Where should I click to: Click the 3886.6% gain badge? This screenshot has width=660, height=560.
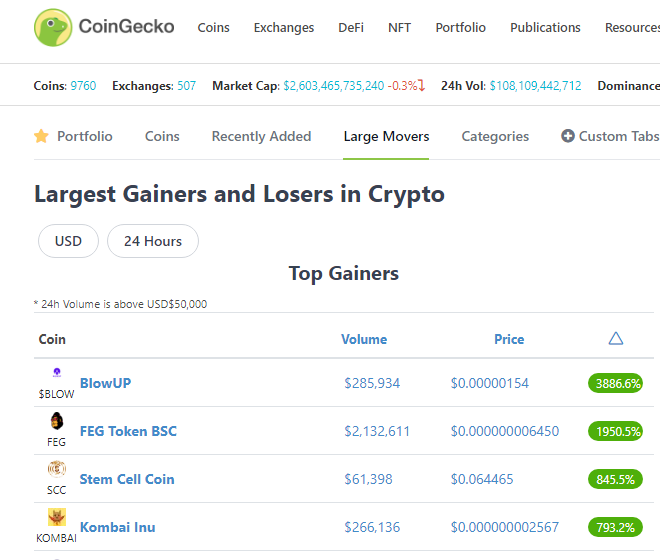click(615, 383)
